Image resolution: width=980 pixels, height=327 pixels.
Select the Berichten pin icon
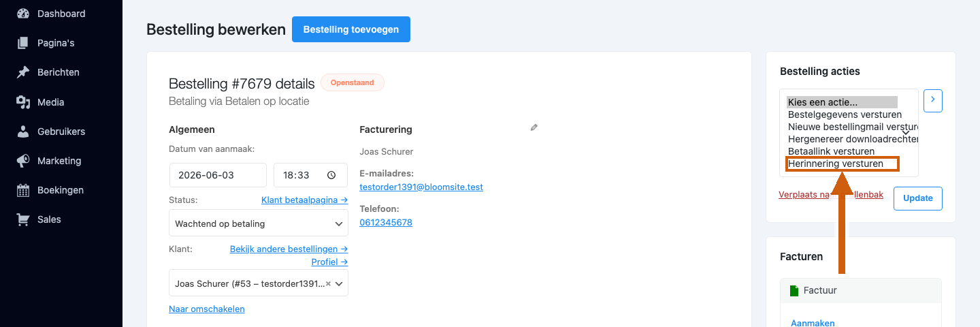pos(23,72)
